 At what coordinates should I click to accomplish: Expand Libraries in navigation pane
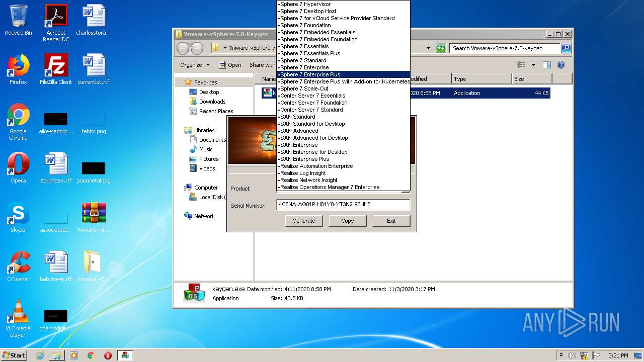200,130
